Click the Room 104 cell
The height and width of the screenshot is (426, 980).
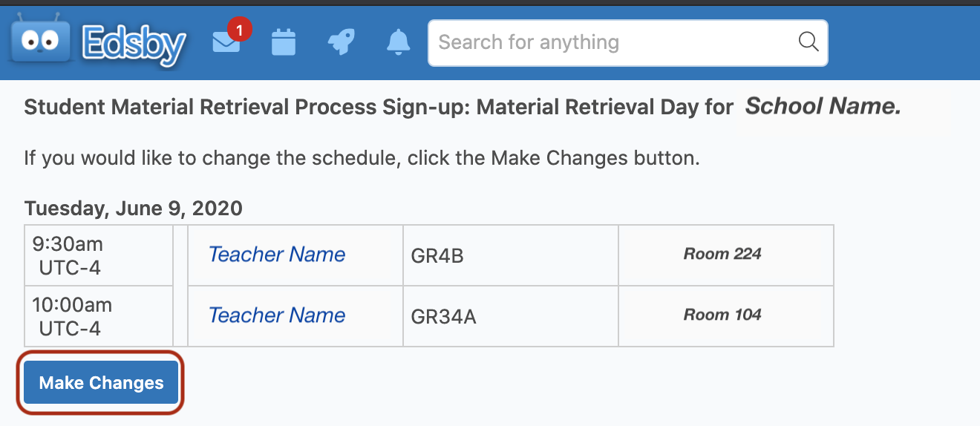[x=726, y=317]
